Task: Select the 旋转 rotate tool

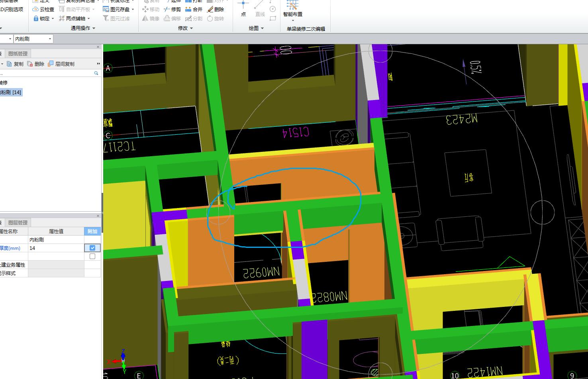Action: pos(216,18)
